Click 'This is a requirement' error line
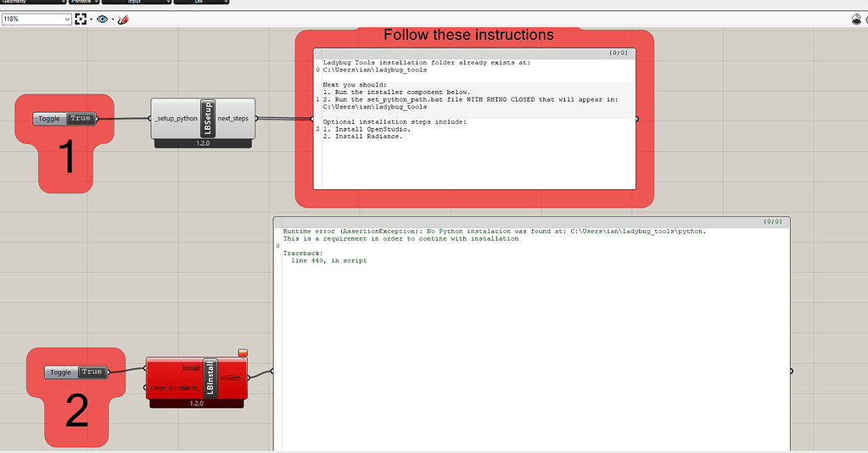The image size is (868, 453). 400,238
